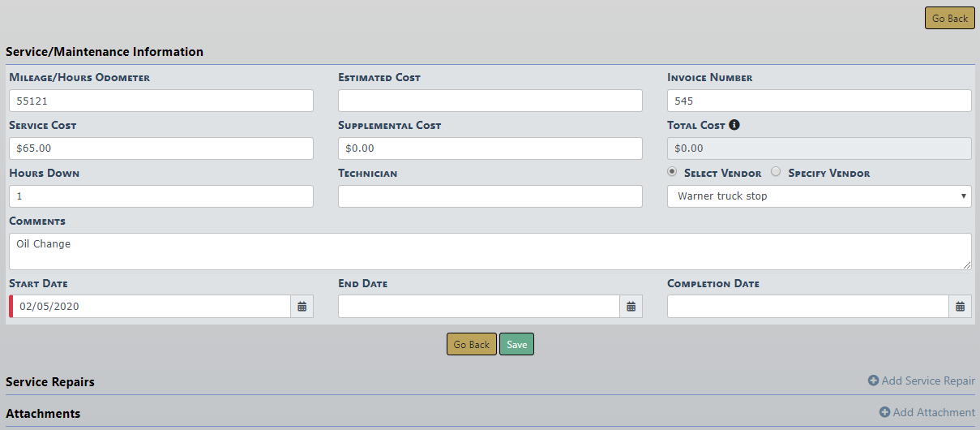
Task: Click in the Comments text area
Action: coord(490,252)
